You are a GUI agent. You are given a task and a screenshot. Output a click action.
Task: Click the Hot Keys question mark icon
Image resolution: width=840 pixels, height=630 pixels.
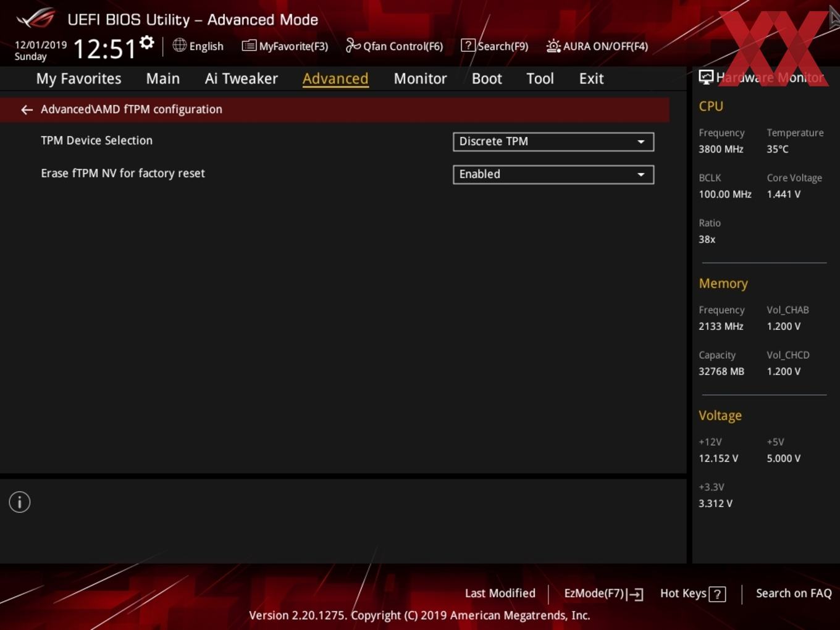[717, 594]
